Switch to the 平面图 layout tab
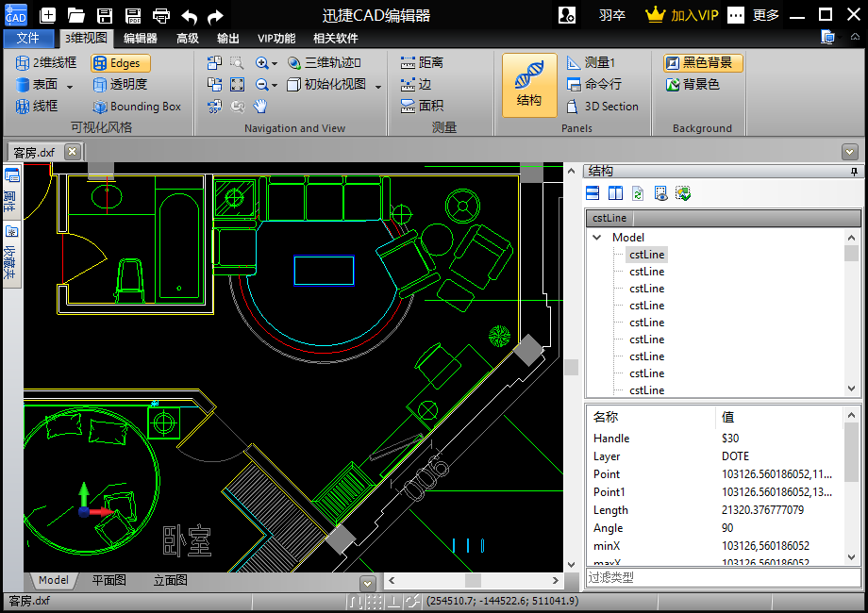 (x=109, y=580)
